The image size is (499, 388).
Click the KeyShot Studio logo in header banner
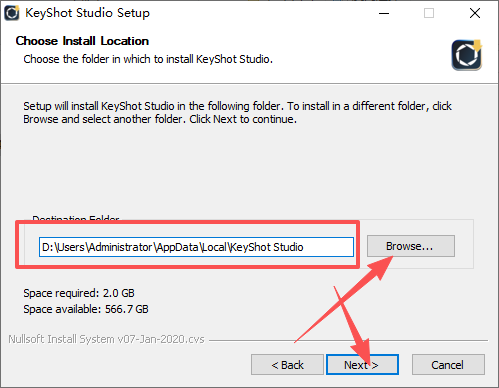[467, 55]
